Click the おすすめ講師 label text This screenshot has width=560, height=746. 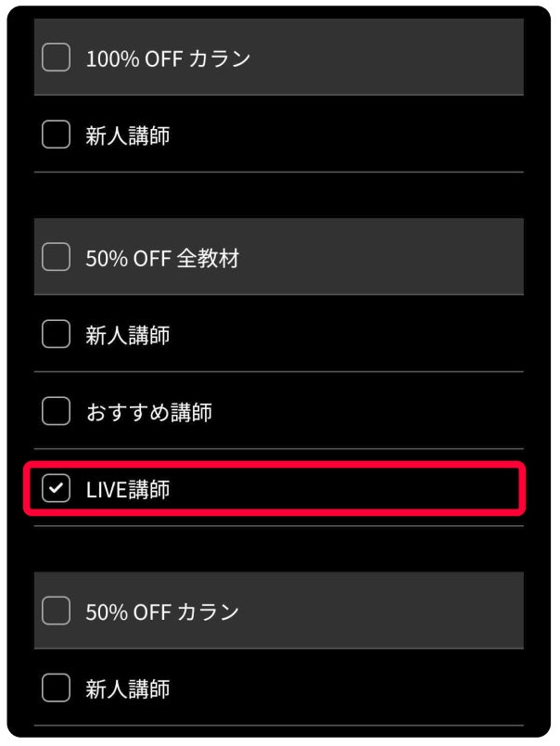click(149, 412)
